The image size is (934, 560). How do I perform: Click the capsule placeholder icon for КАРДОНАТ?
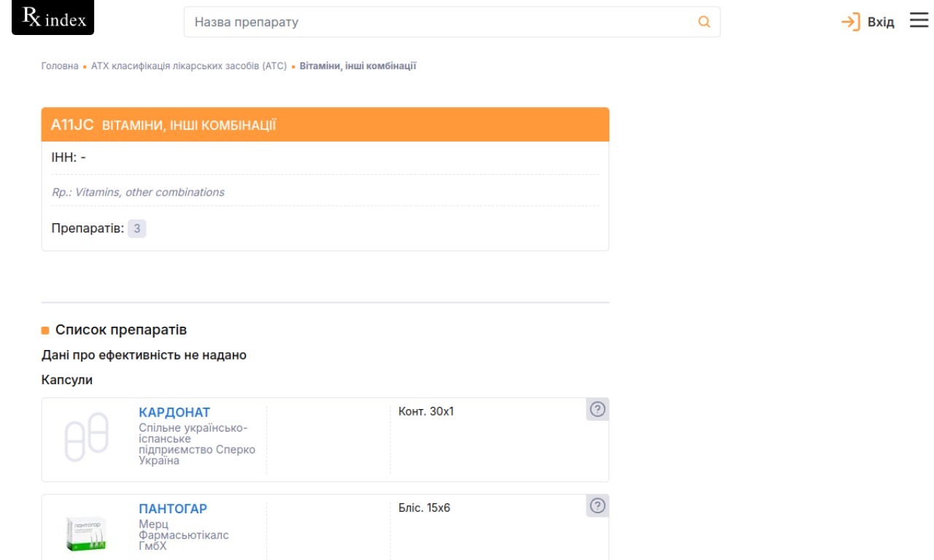tap(87, 437)
